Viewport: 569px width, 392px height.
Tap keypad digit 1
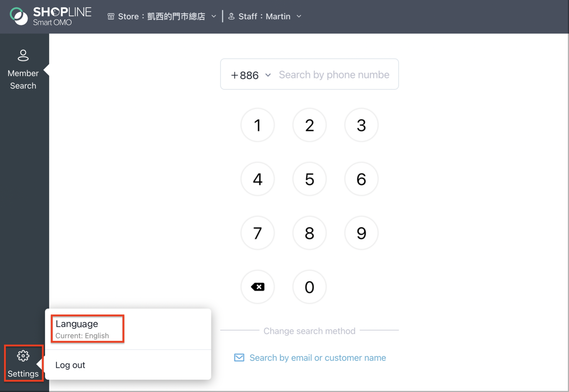pyautogui.click(x=257, y=125)
